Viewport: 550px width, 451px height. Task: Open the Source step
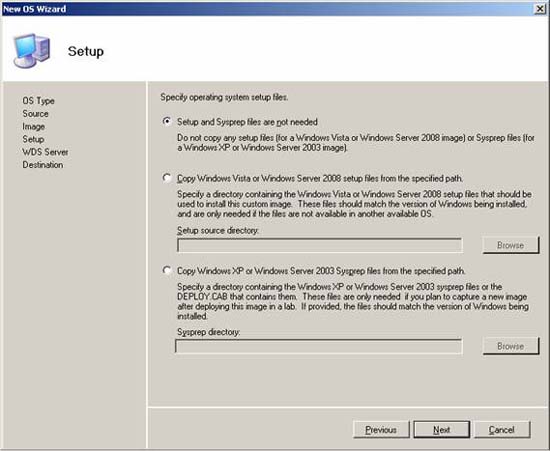(35, 114)
